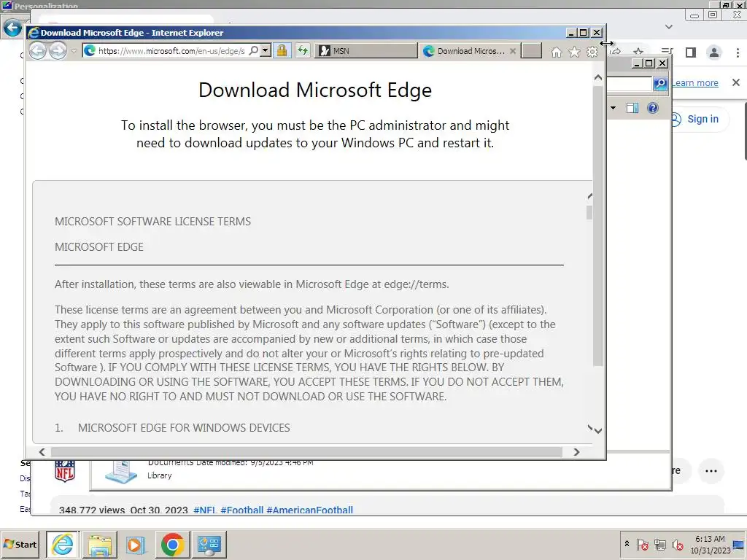Image resolution: width=747 pixels, height=560 pixels.
Task: Open Internet Explorer tools gear menu
Action: 592,52
